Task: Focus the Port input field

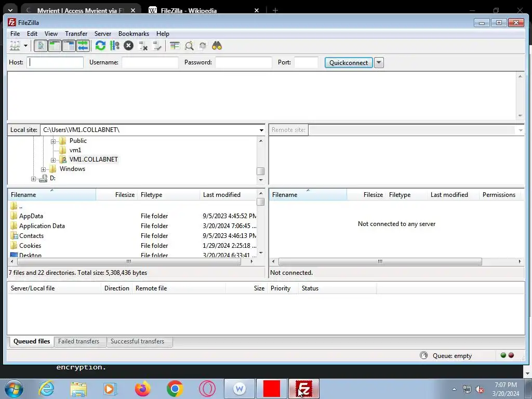Action: 306,62
